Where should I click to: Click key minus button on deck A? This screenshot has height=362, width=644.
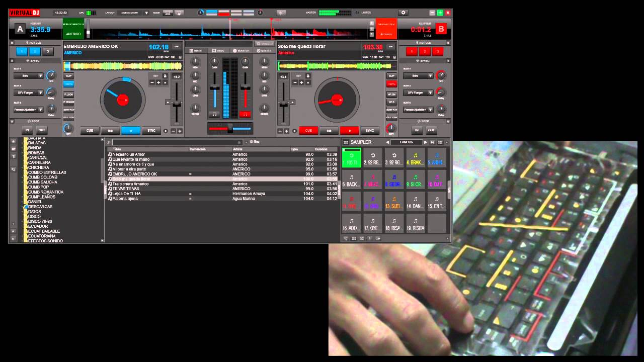coord(152,82)
